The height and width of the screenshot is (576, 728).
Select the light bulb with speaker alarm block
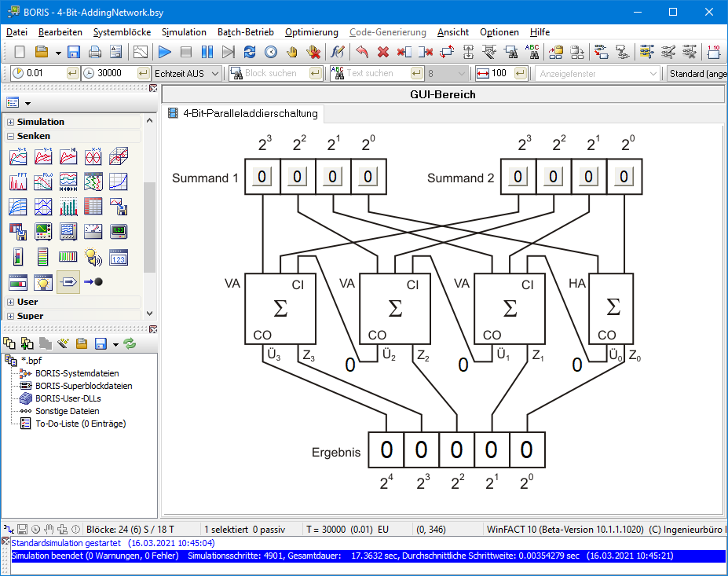(93, 257)
